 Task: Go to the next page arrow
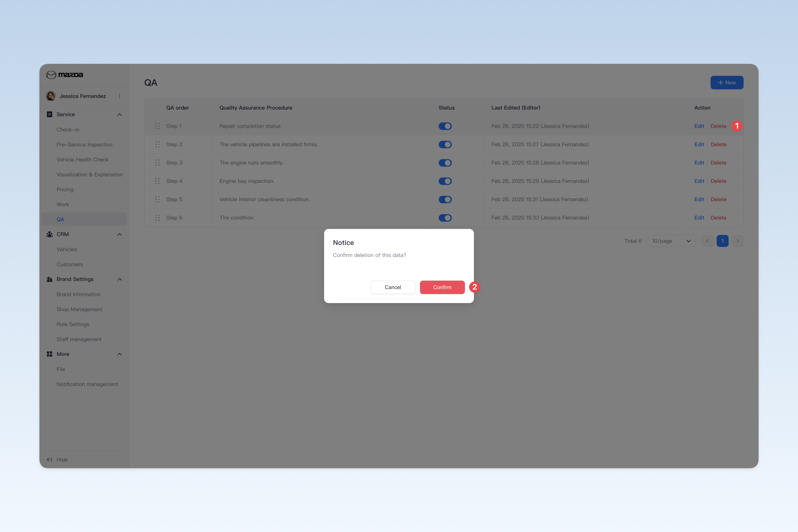(738, 241)
